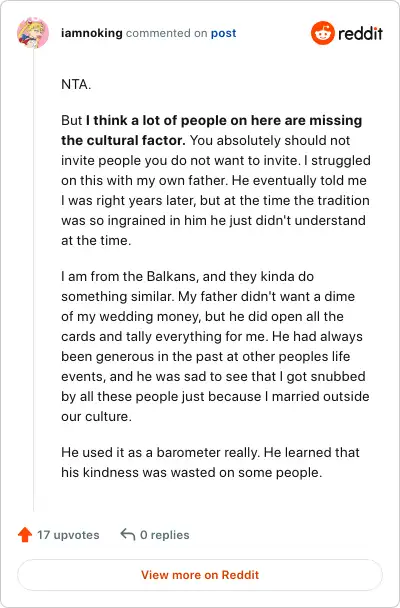Click the words "our culture." ending the paragraph
Screen dimensions: 400x608
point(97,416)
